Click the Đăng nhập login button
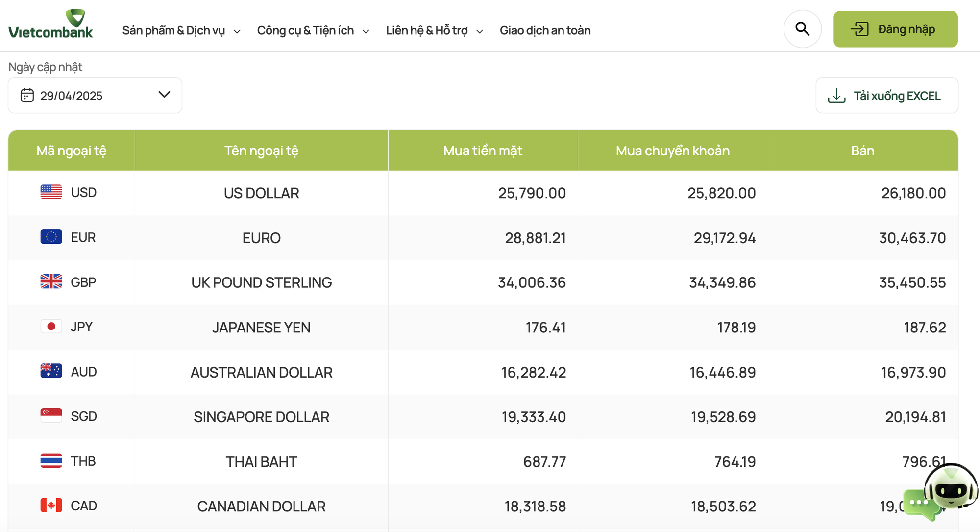980x532 pixels. coord(895,29)
